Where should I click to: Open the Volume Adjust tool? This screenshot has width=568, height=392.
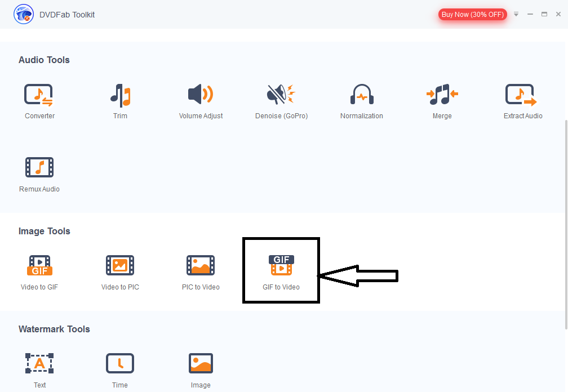coord(201,101)
